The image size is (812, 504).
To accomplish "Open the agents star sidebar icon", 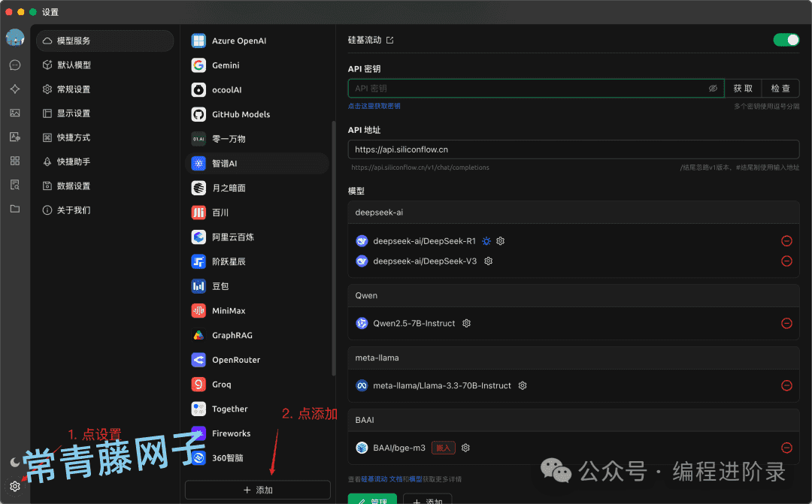I will coord(15,89).
